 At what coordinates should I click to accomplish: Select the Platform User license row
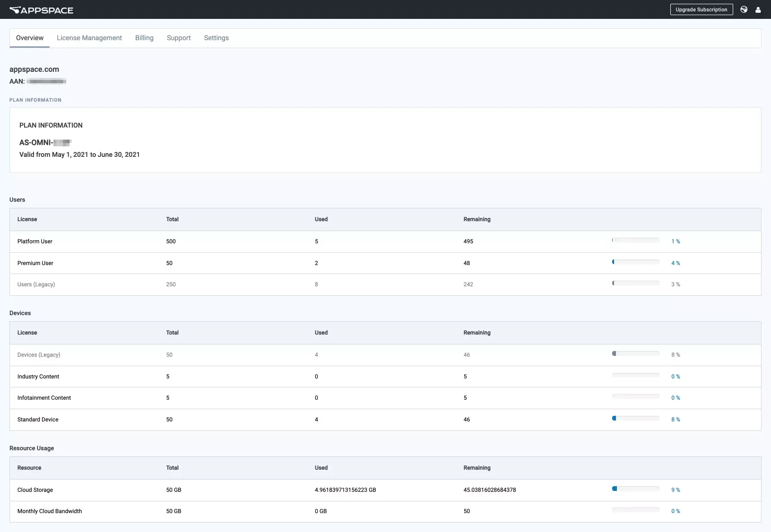click(x=385, y=241)
